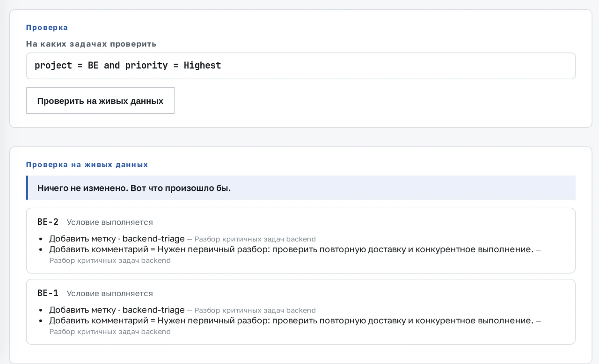Click the JQL query input field
The height and width of the screenshot is (364, 599).
coord(300,66)
